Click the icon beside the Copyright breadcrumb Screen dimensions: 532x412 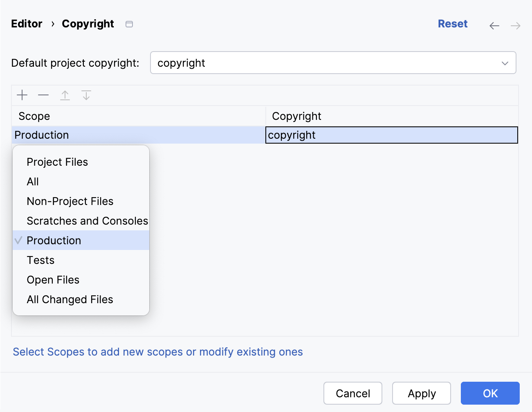[129, 24]
